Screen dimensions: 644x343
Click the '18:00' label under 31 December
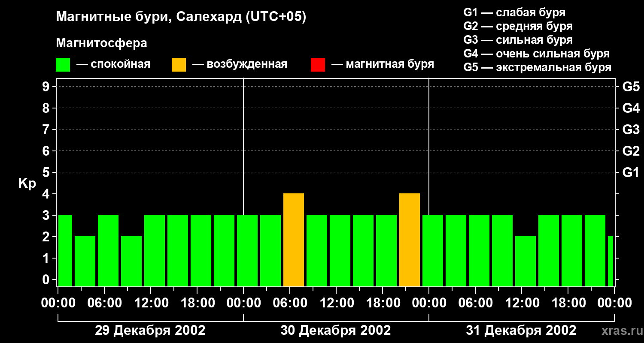click(x=568, y=303)
